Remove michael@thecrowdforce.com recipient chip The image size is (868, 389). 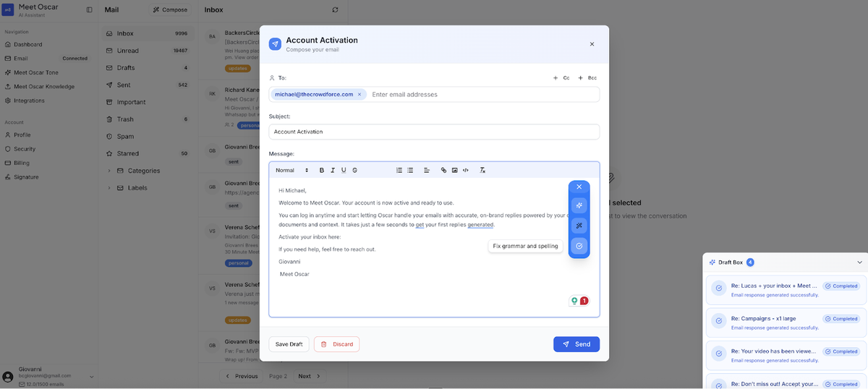359,94
